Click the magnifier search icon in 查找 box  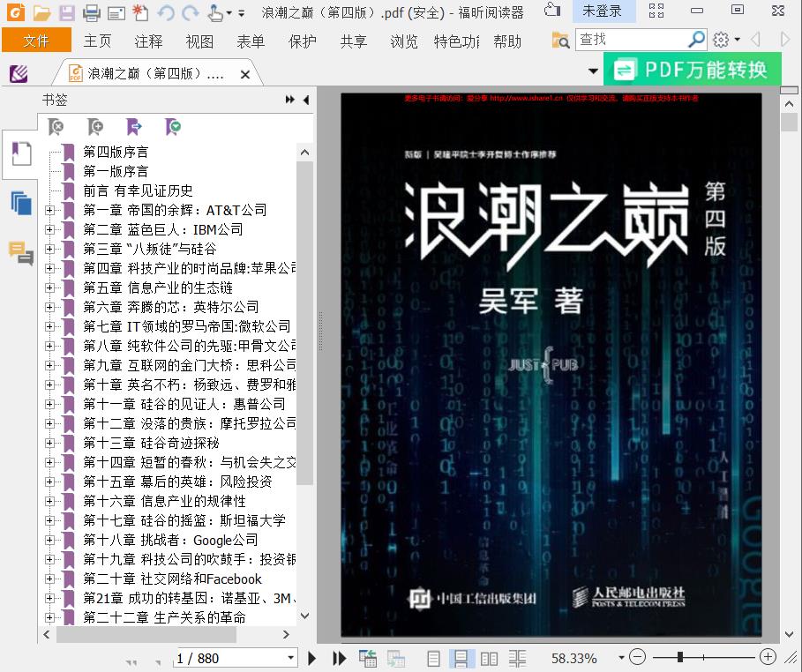[x=696, y=39]
